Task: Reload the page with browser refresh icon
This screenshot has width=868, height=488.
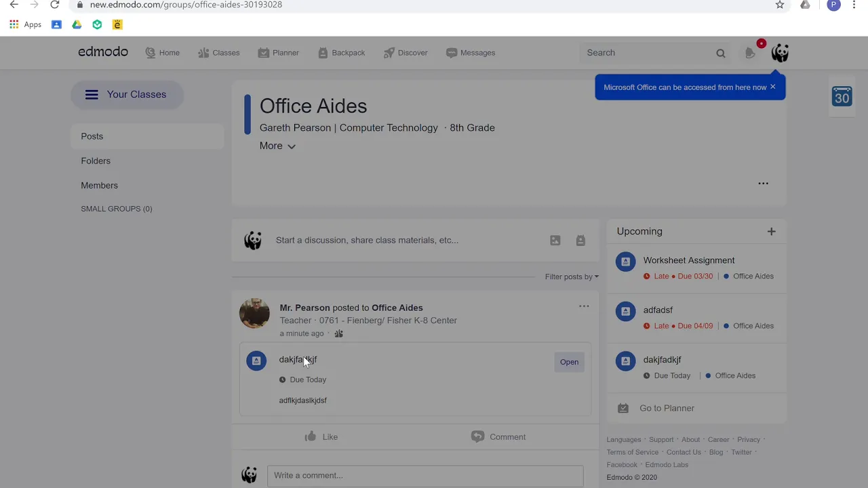Action: pyautogui.click(x=55, y=5)
